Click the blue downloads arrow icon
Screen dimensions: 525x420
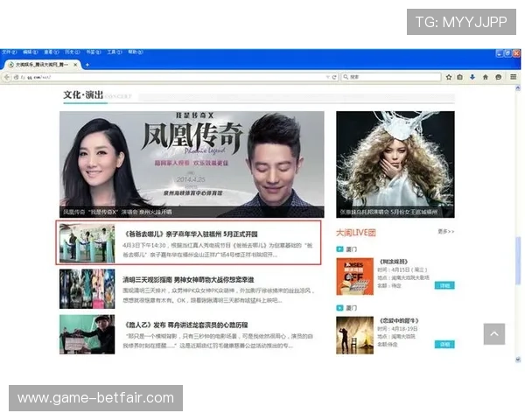[x=472, y=77]
